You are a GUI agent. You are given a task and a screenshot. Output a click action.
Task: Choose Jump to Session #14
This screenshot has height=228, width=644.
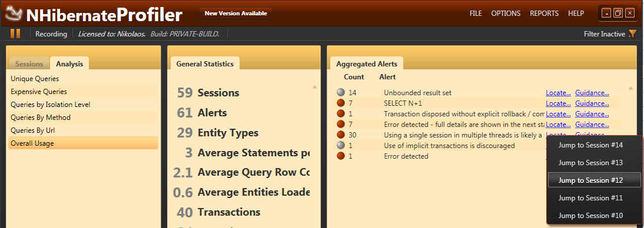click(595, 145)
